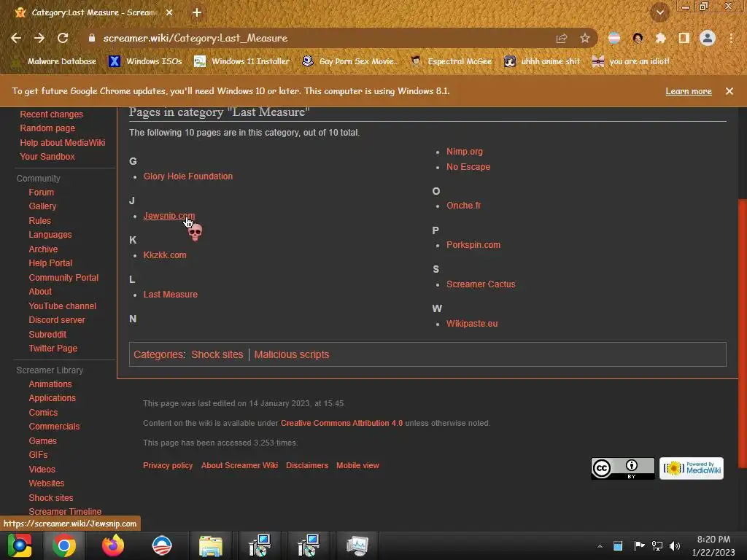747x560 pixels.
Task: Open Creative Commons Attribution 4.0 link
Action: point(341,424)
